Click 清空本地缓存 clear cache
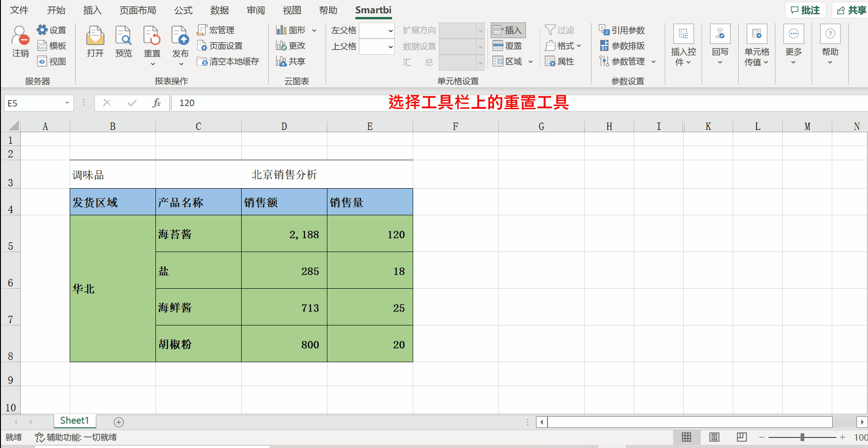This screenshot has height=448, width=868. coord(228,62)
